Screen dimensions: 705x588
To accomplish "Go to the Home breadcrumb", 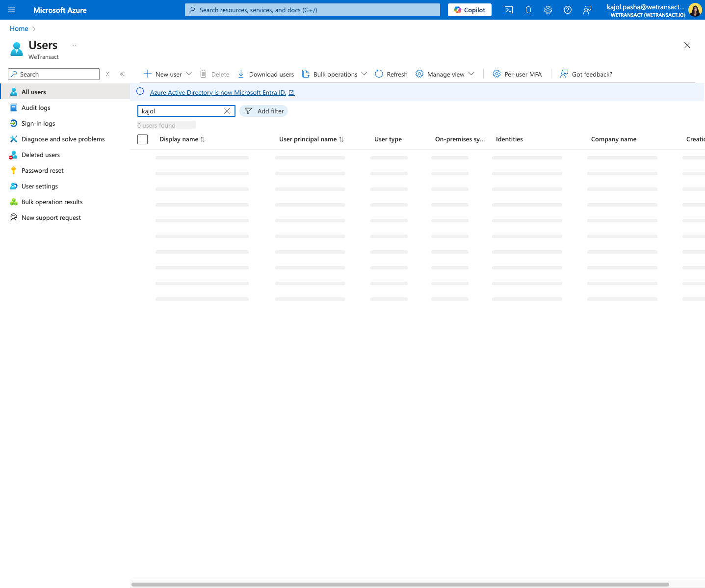I will pyautogui.click(x=19, y=28).
